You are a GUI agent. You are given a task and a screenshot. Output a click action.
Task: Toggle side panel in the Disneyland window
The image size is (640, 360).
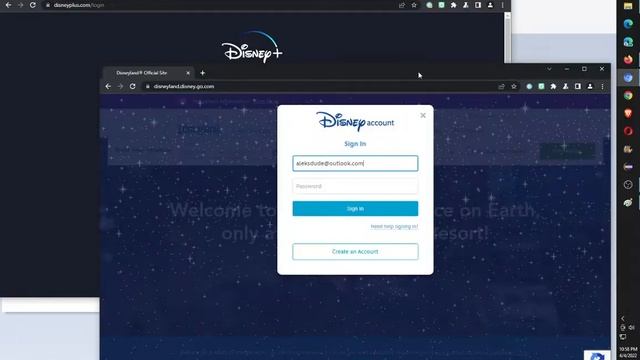(578, 87)
